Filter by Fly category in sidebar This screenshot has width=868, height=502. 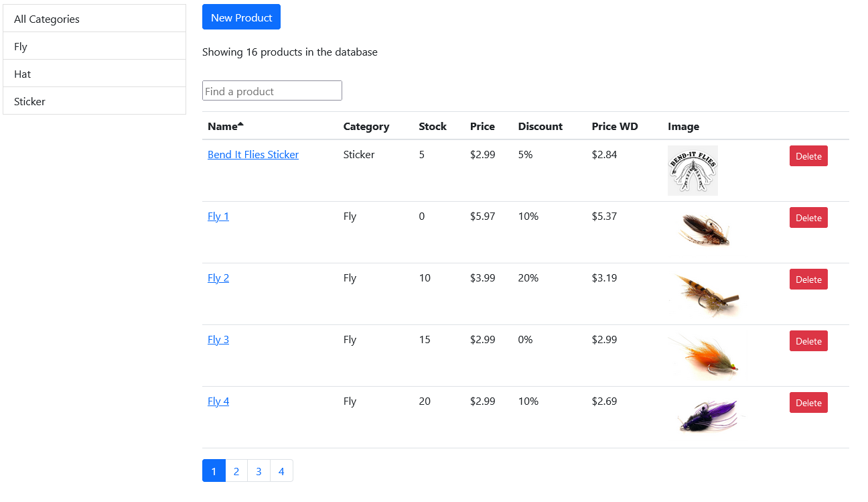tap(94, 46)
